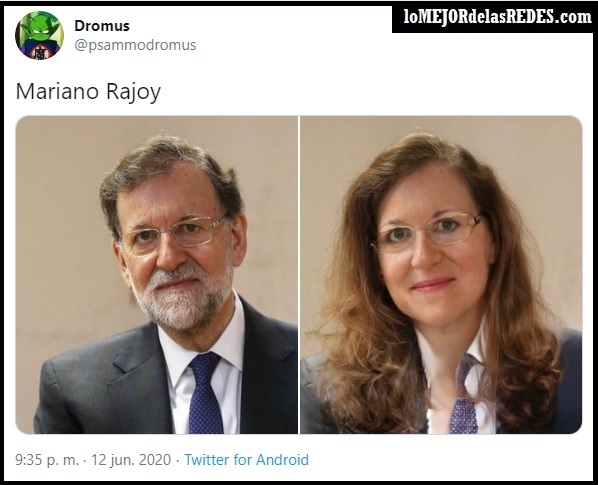This screenshot has width=598, height=485.
Task: Open the @psammodromus handle link
Action: 135,45
